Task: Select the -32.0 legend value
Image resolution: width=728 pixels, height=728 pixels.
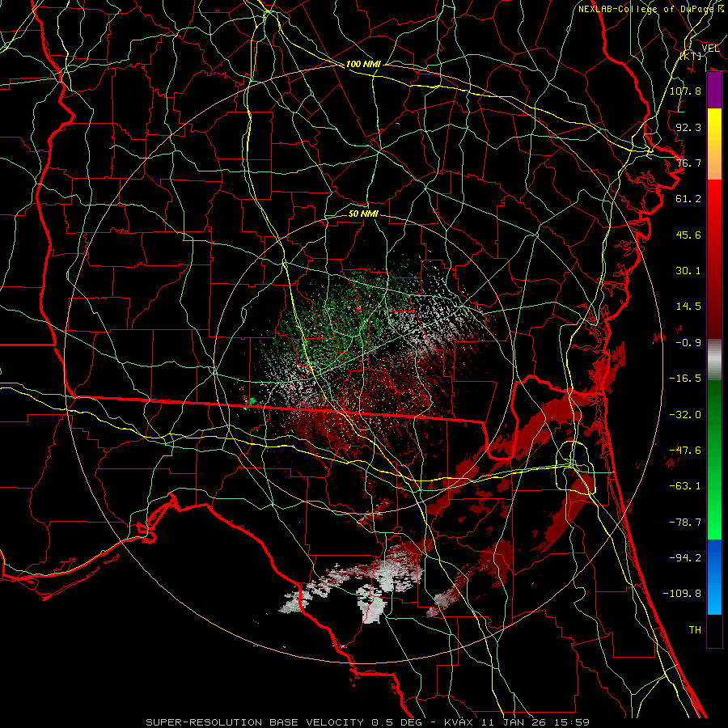Action: tap(685, 415)
